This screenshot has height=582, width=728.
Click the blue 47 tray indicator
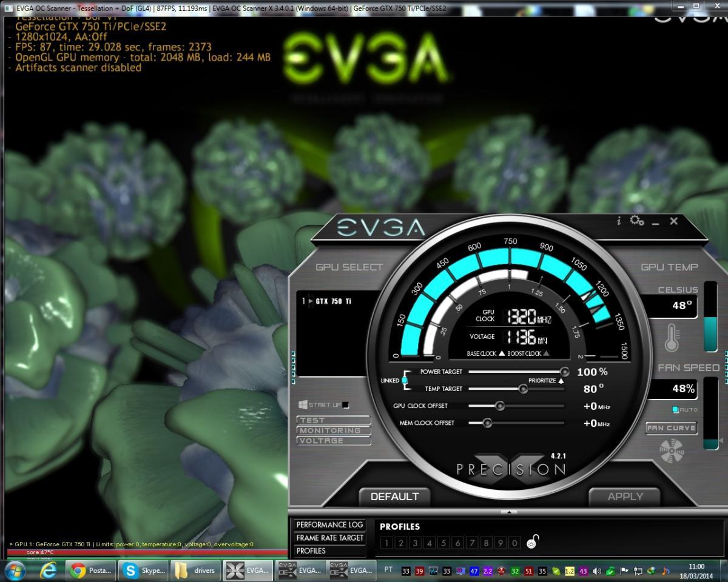[474, 571]
